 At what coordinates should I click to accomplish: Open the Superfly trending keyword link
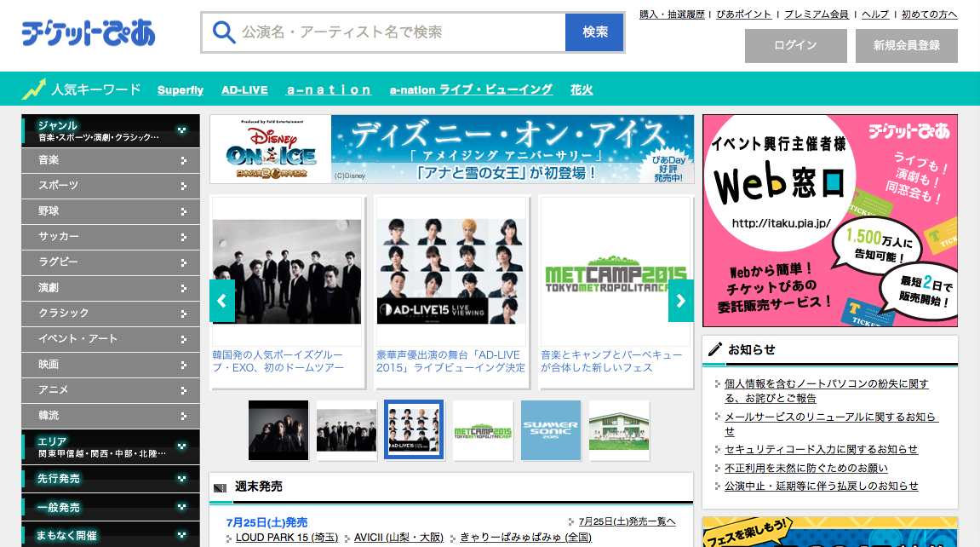point(181,89)
